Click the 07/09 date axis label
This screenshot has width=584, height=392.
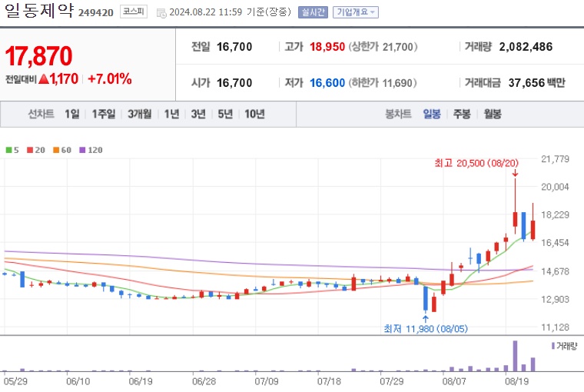tap(267, 381)
